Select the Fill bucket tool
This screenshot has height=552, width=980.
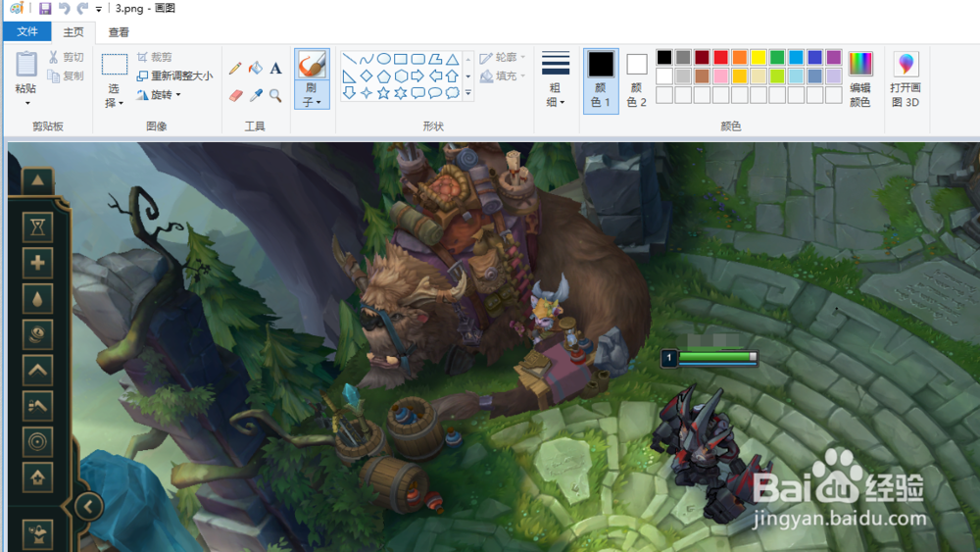255,68
